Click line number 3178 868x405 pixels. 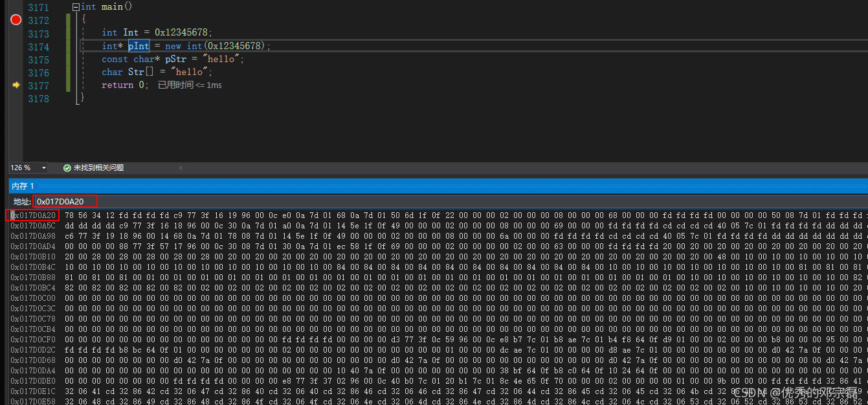pyautogui.click(x=38, y=98)
